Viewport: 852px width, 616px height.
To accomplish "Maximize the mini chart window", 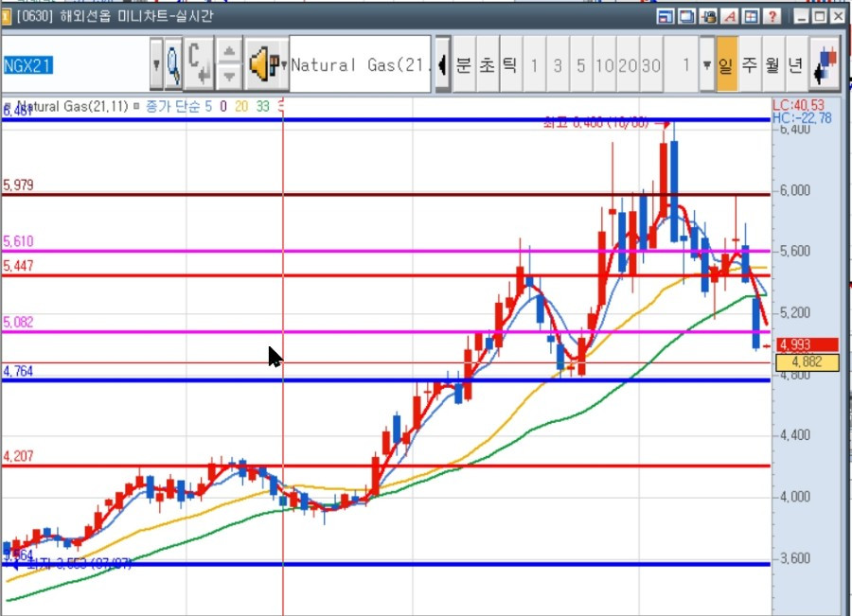I will [x=820, y=16].
